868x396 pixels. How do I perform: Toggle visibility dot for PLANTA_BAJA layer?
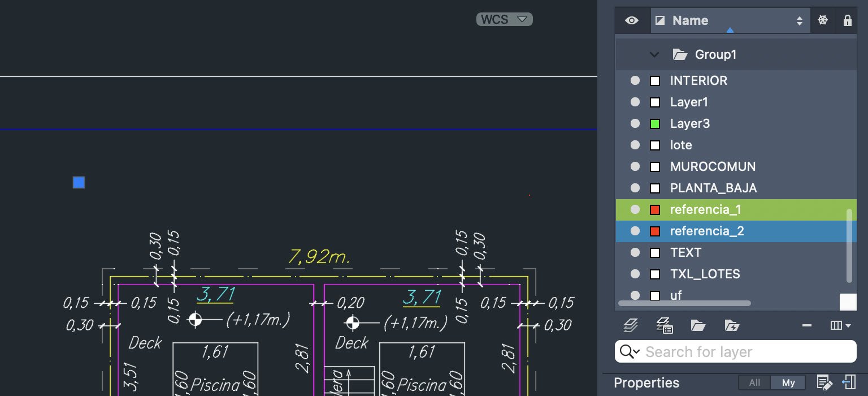click(635, 188)
